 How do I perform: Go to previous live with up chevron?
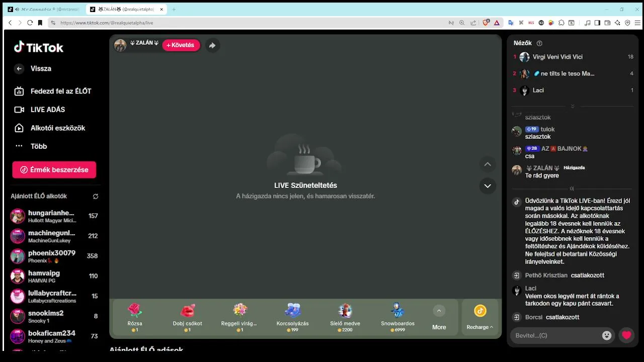(487, 164)
